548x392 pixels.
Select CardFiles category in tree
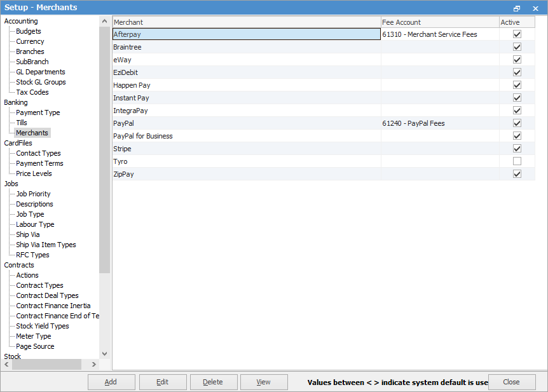click(x=18, y=143)
